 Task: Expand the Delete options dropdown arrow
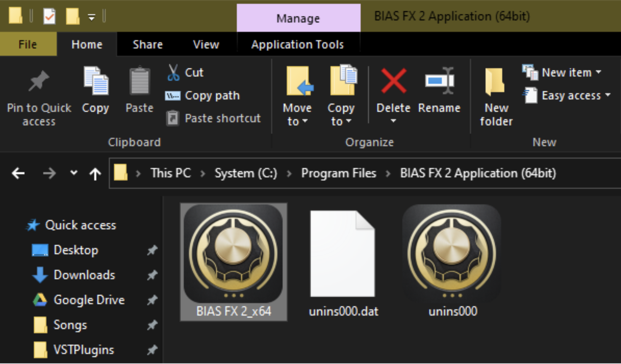tap(393, 121)
